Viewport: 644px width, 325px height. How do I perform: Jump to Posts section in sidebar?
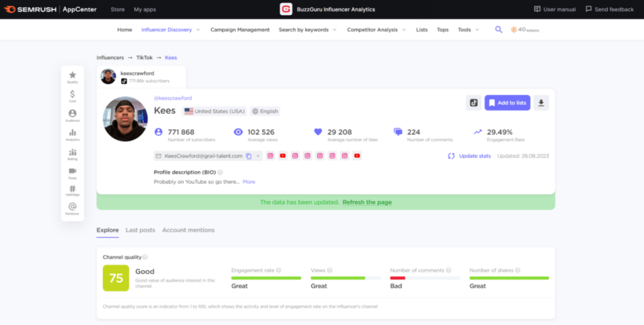[x=72, y=174]
